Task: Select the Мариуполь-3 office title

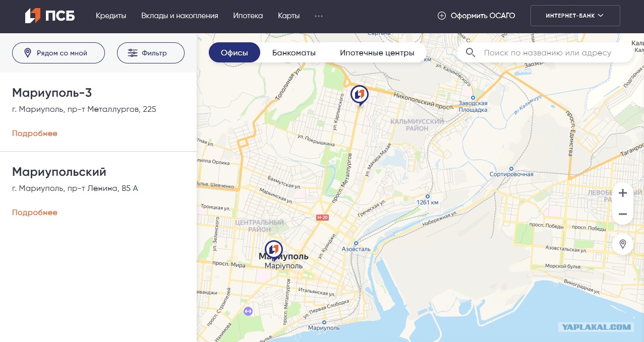Action: coord(52,93)
